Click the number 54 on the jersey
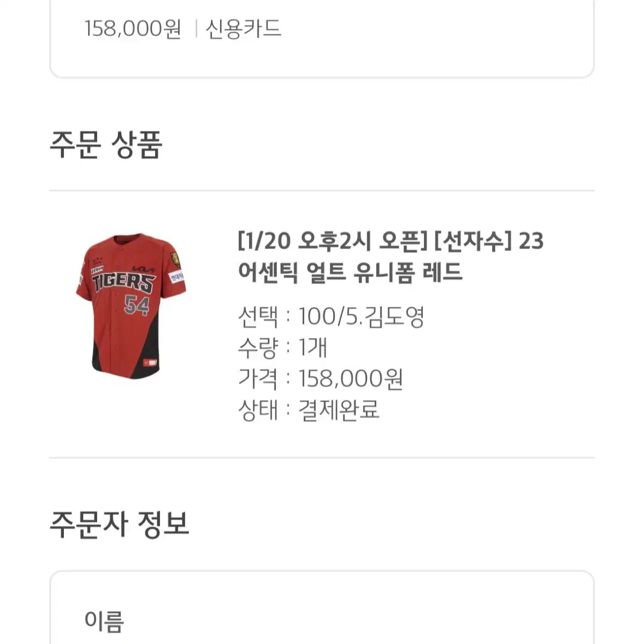The height and width of the screenshot is (644, 644). tap(136, 305)
